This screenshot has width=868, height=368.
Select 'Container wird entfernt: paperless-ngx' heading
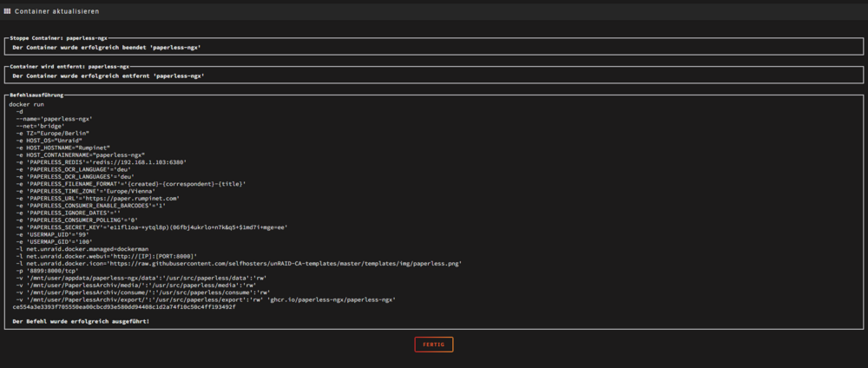click(x=69, y=67)
